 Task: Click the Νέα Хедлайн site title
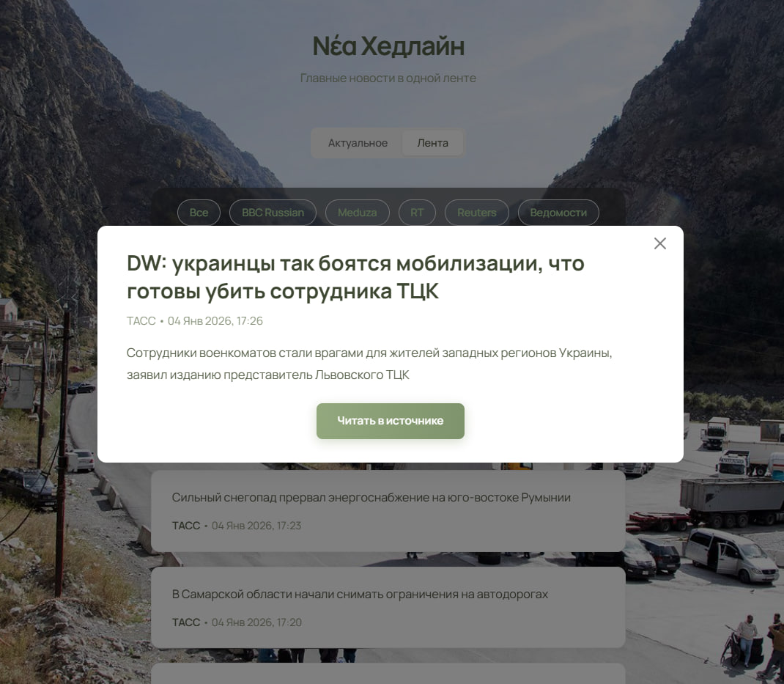(388, 46)
